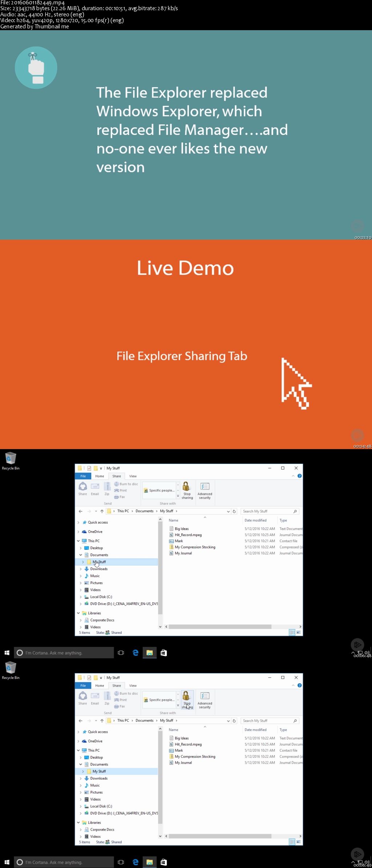Collapse Libraries in the 00:06:48 frame tree
Screen dimensions: 372x868
coord(78,613)
